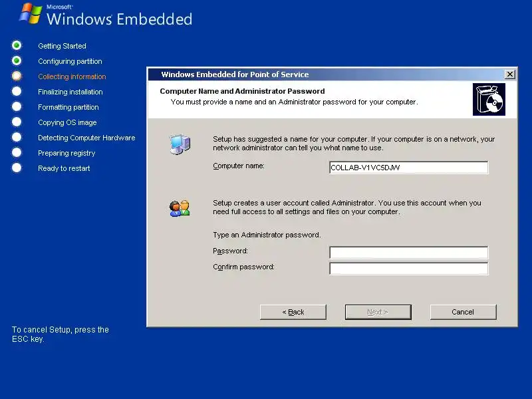Click the Ready to restart indicator dot
532x399 pixels.
17,168
